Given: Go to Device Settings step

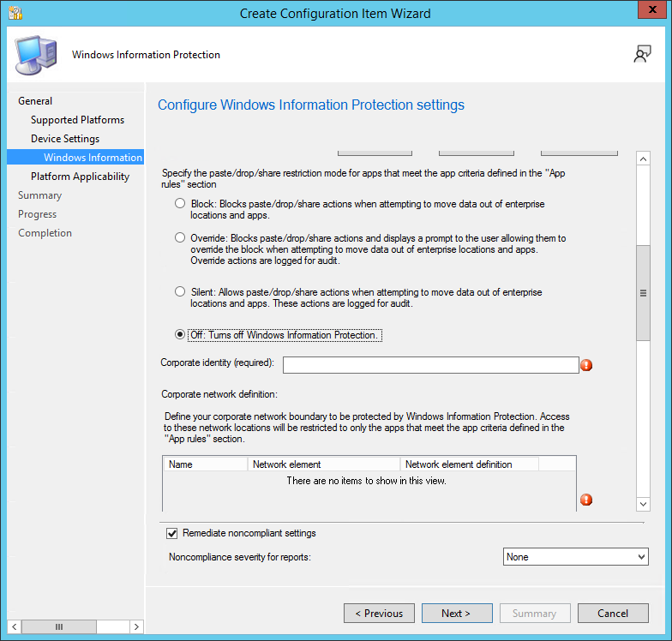Looking at the screenshot, I should (x=65, y=139).
